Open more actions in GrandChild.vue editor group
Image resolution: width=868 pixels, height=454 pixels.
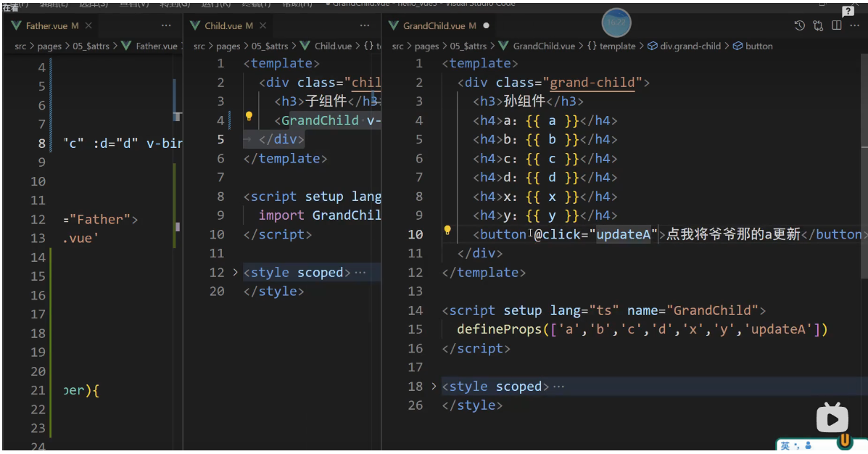[854, 26]
